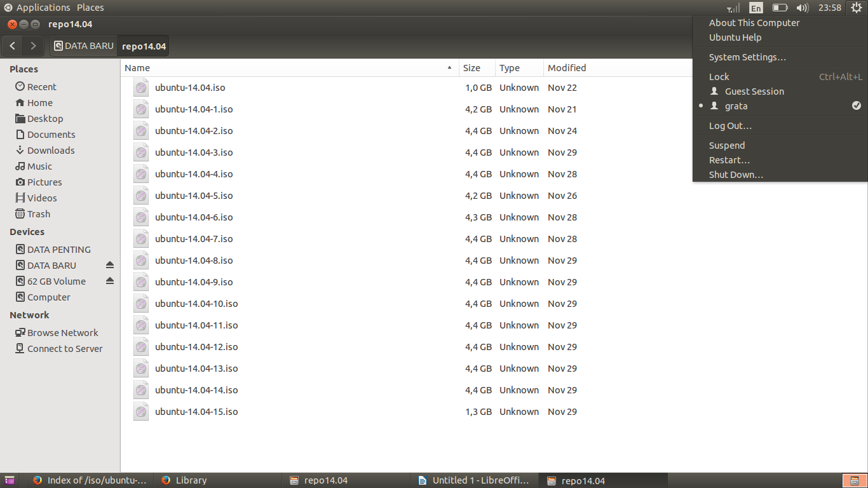
Task: Select the file ubuntu-14.04-2.iso
Action: point(194,131)
